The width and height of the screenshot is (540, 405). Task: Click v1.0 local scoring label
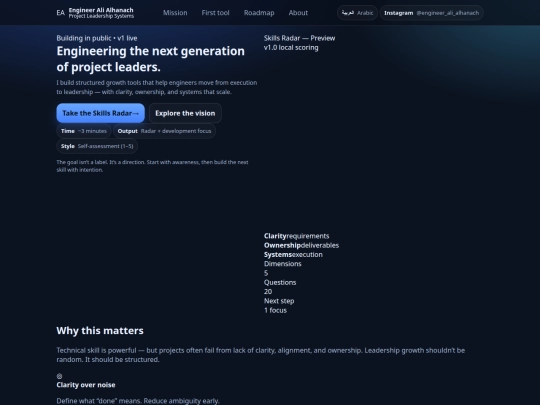(291, 48)
